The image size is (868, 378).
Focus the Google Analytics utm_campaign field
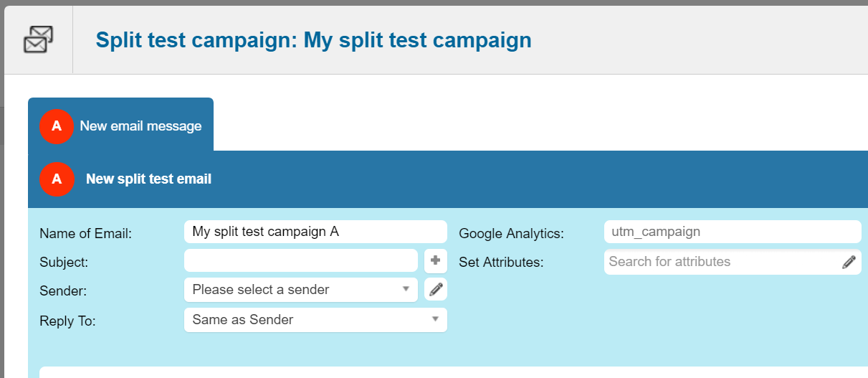[x=732, y=232]
